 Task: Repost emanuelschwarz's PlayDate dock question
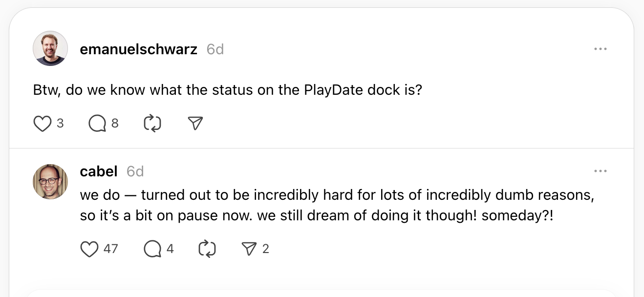[x=152, y=124]
